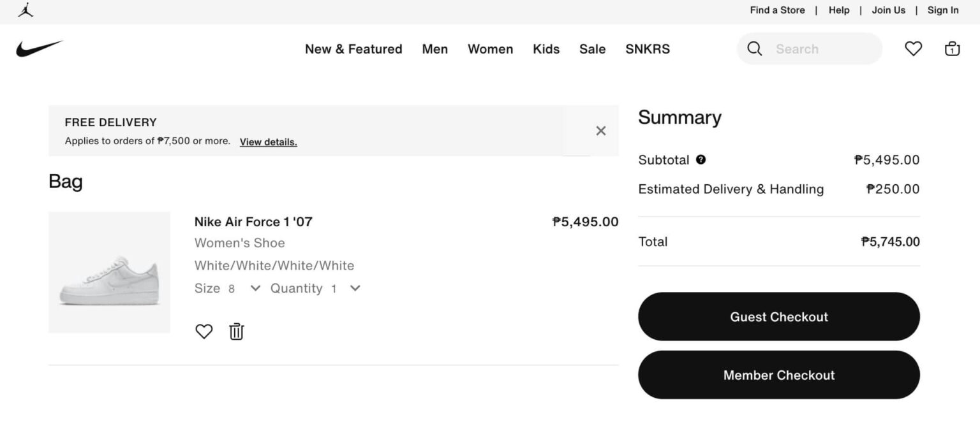Click the Jordan Jumpman logo
Screen dimensions: 980x429
tap(24, 10)
